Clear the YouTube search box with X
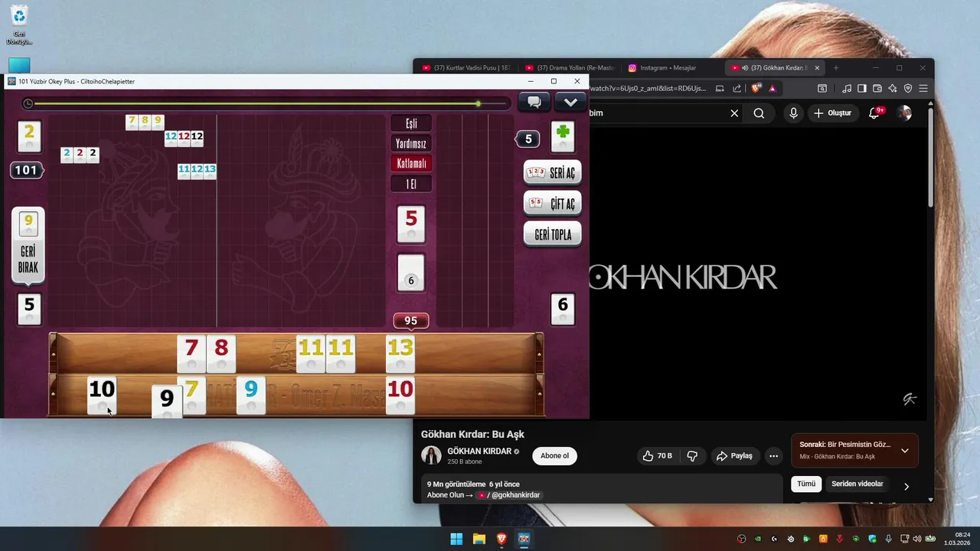This screenshot has width=980, height=551. (x=734, y=113)
